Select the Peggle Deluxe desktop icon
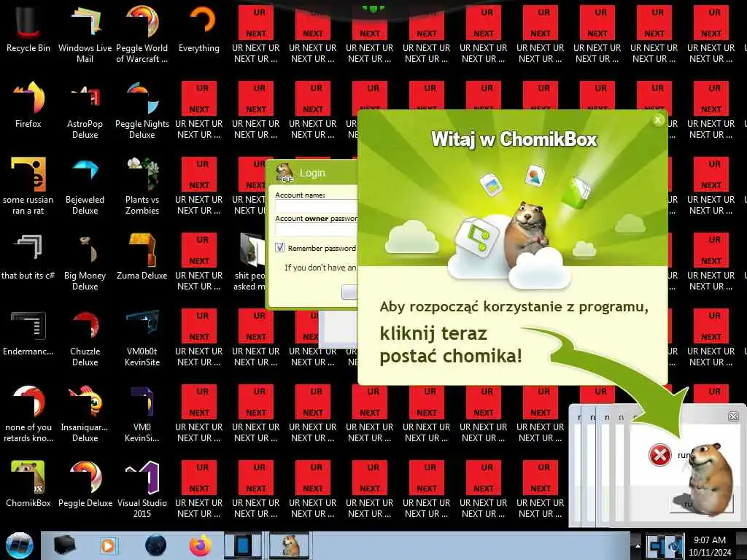 [85, 484]
